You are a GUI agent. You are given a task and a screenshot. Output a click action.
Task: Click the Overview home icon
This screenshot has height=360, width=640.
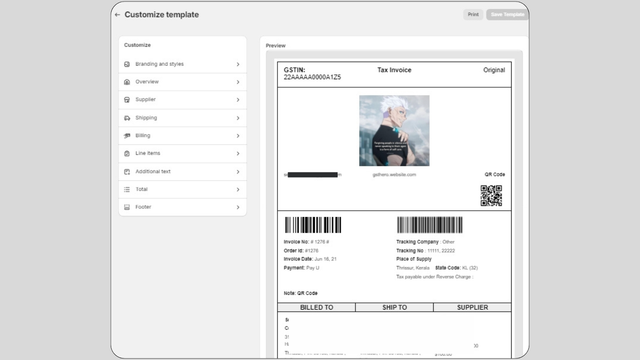(x=127, y=82)
